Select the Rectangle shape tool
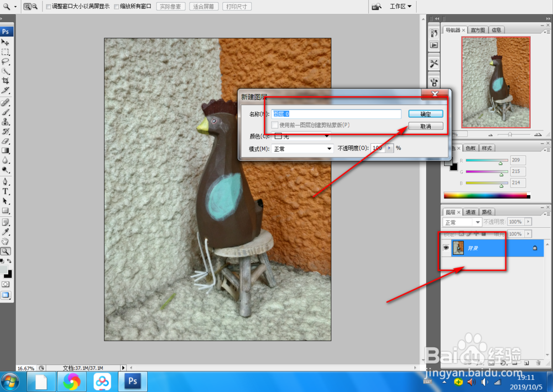 [6, 211]
